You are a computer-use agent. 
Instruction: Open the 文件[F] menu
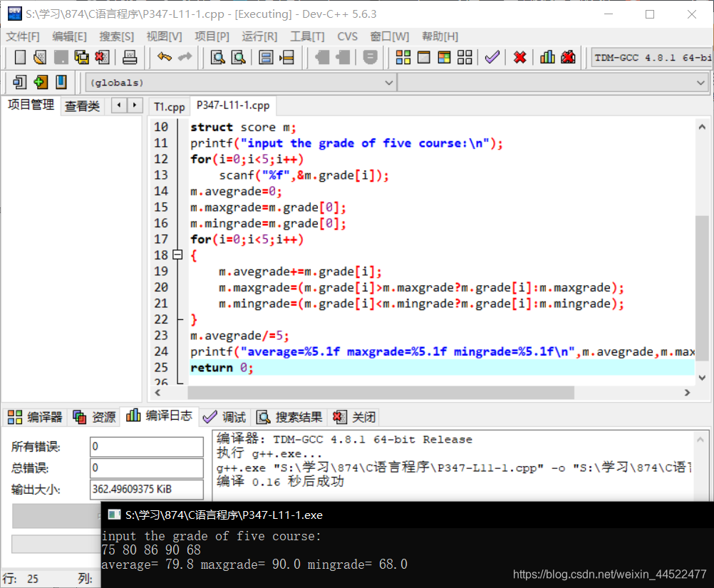22,36
